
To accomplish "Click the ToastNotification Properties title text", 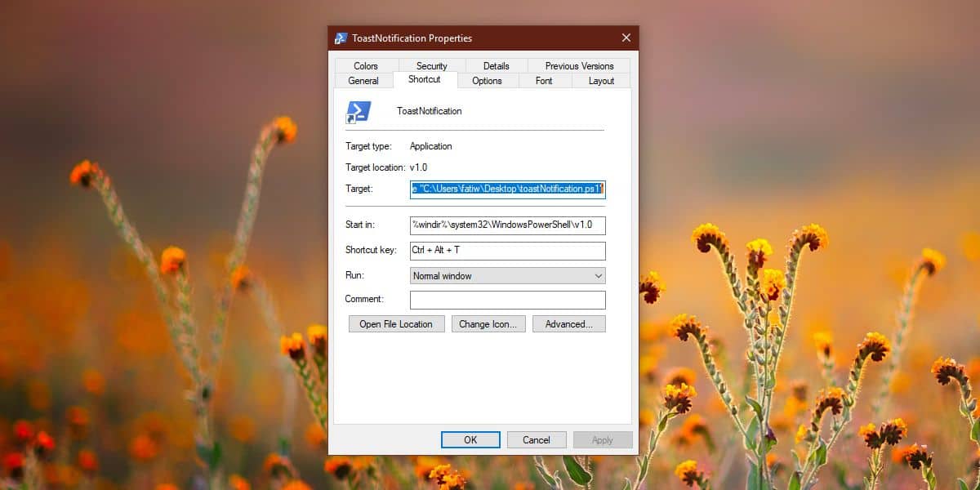I will point(412,38).
